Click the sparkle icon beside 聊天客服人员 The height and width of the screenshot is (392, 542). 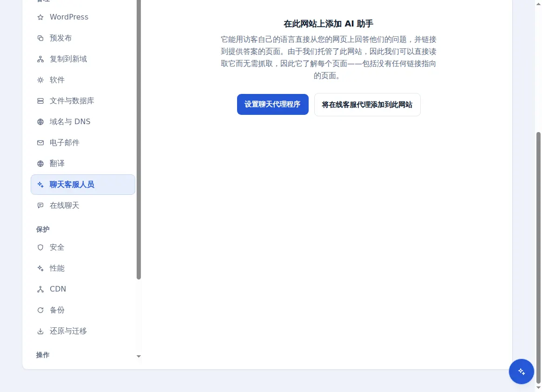[x=40, y=185]
